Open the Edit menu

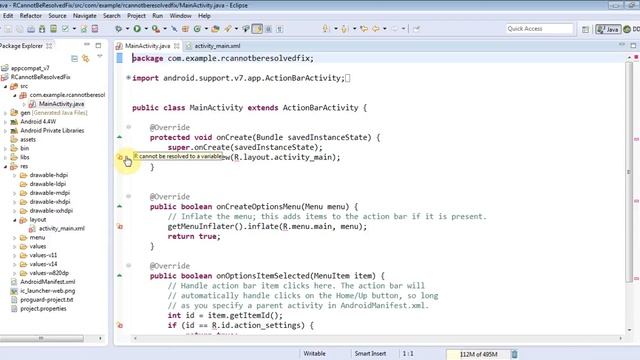coord(8,16)
